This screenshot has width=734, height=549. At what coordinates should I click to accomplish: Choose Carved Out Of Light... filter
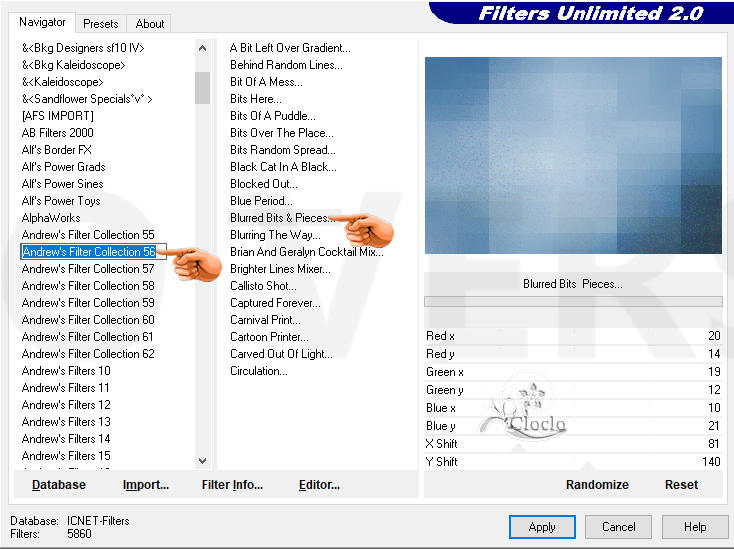[281, 354]
